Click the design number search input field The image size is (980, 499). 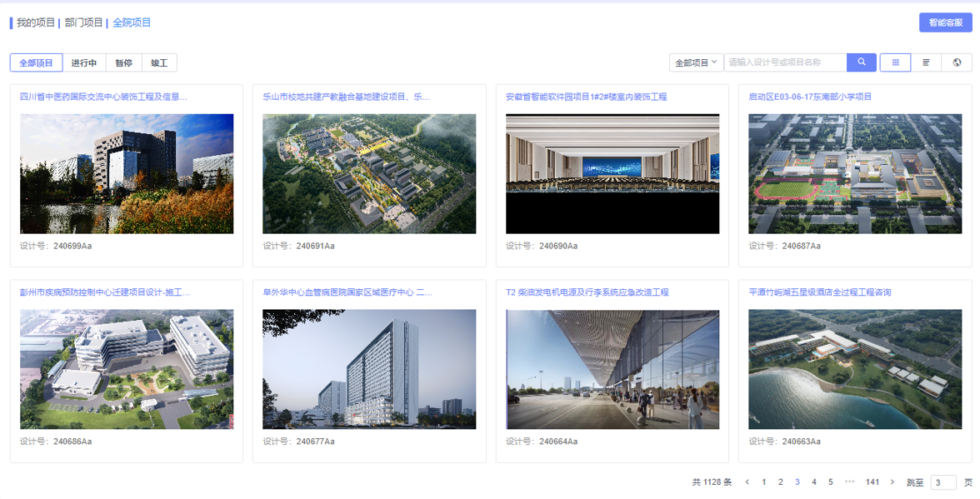tap(785, 62)
